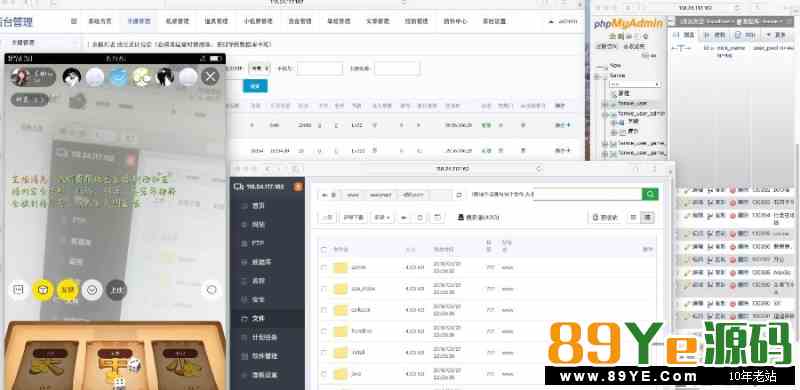The height and width of the screenshot is (390, 800).
Task: Open 监控 in the panel sidebar
Action: point(258,281)
